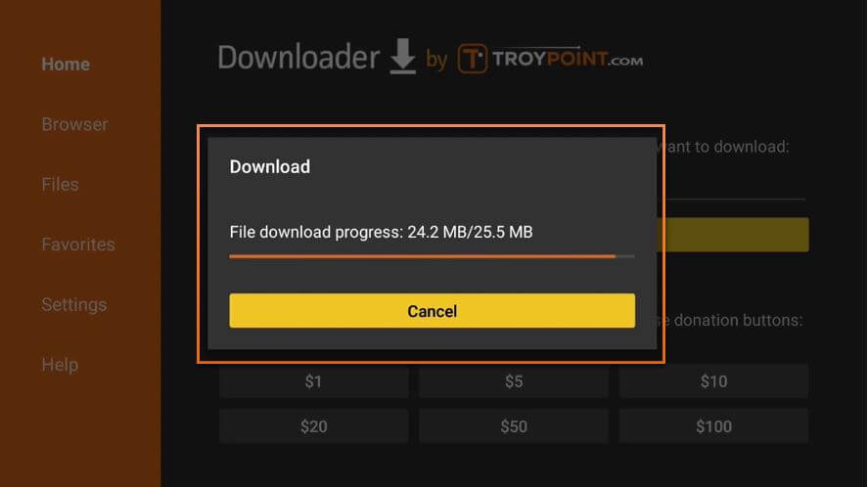Click the yellow Go button behind dialog
Viewport: 868px width, 487px height.
point(732,235)
